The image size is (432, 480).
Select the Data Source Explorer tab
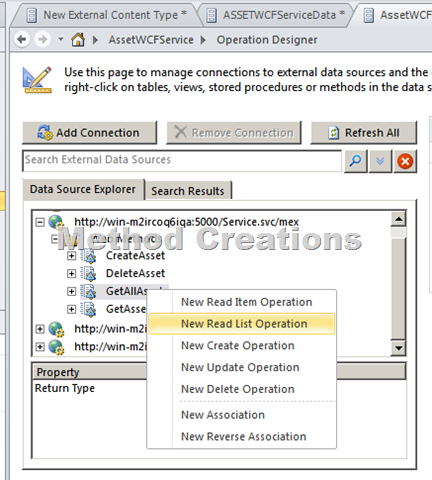(83, 189)
